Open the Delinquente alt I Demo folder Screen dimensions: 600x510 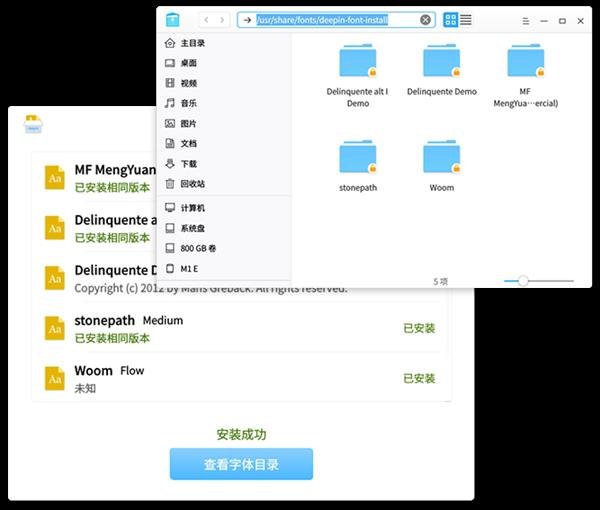[x=357, y=68]
